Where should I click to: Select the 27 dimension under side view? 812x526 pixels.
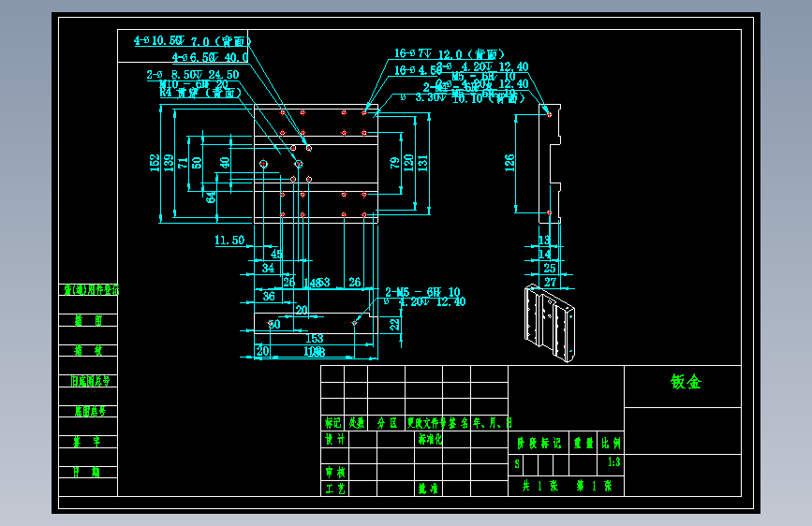tap(550, 282)
